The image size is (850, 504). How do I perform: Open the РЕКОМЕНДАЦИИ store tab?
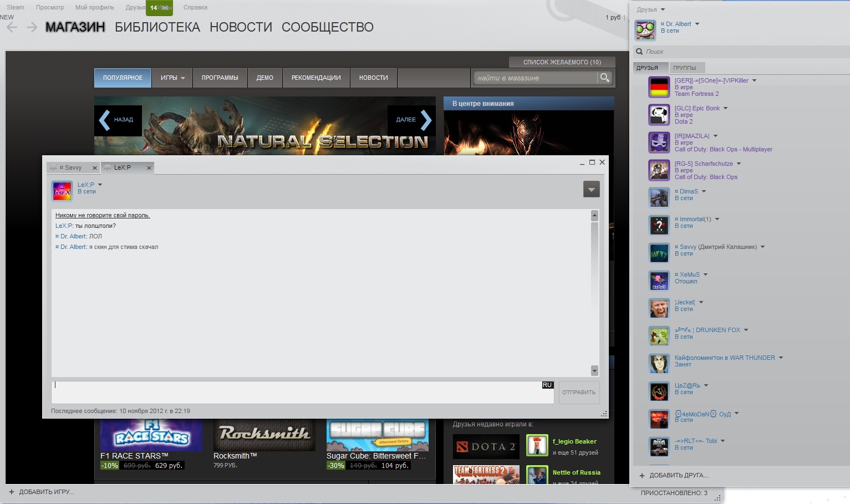coord(316,78)
